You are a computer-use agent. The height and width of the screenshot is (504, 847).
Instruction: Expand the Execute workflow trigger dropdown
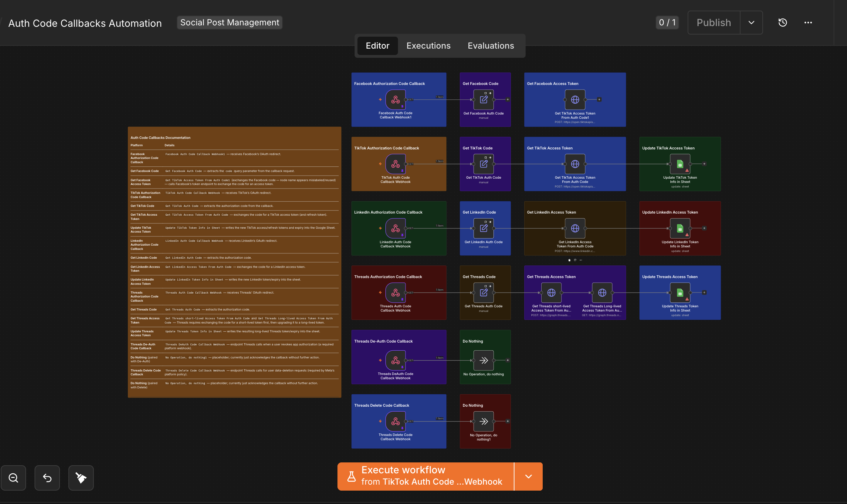(x=529, y=477)
